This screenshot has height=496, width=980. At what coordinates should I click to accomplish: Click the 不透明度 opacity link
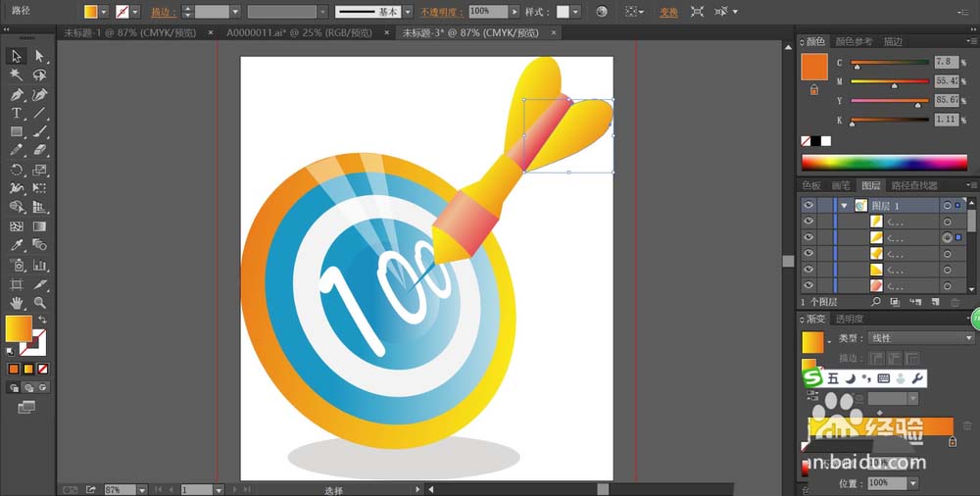coord(442,12)
